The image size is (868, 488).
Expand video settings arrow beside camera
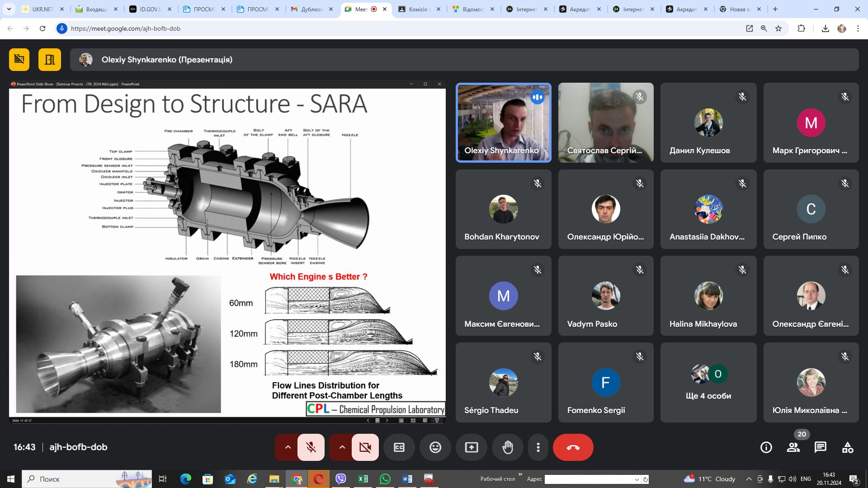click(342, 447)
